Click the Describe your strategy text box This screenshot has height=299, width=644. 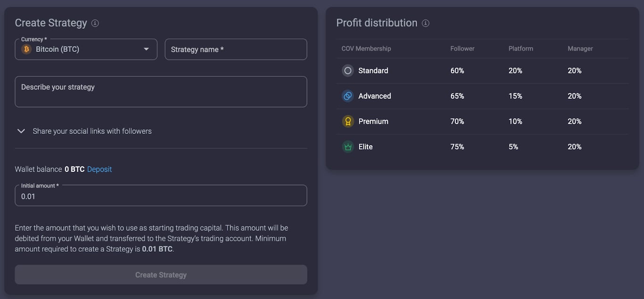tap(161, 90)
